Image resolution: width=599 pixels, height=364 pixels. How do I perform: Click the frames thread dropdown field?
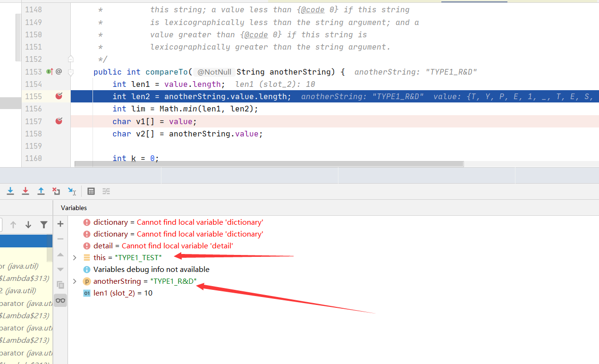(x=1, y=225)
